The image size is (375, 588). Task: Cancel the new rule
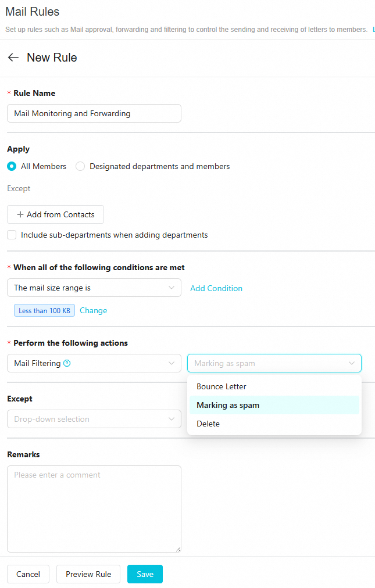[28, 574]
